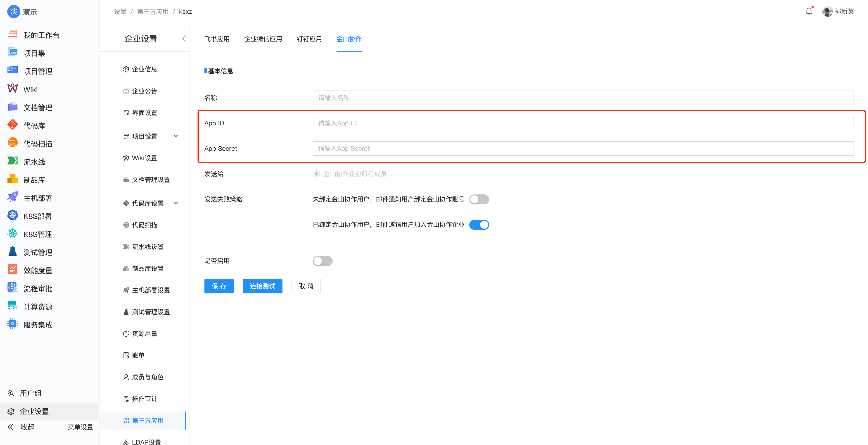The width and height of the screenshot is (868, 445).
Task: Collapse the 企业设置 panel with the chevron
Action: click(184, 38)
